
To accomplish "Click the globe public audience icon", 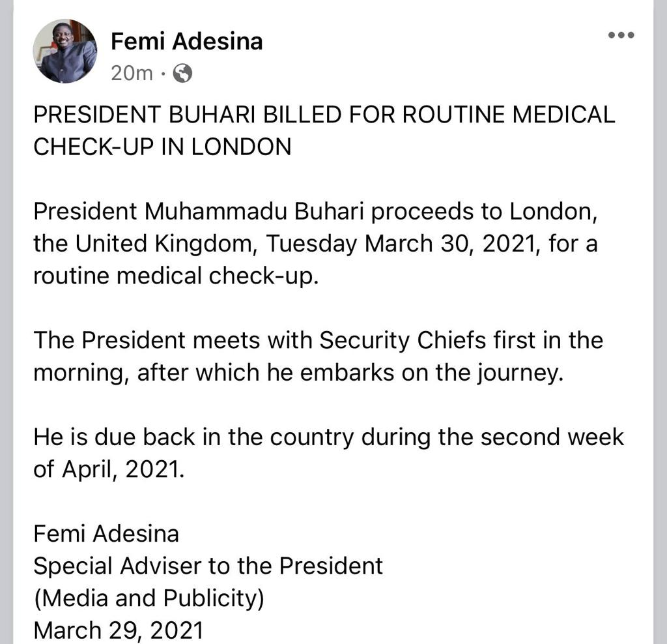I will coord(184,74).
